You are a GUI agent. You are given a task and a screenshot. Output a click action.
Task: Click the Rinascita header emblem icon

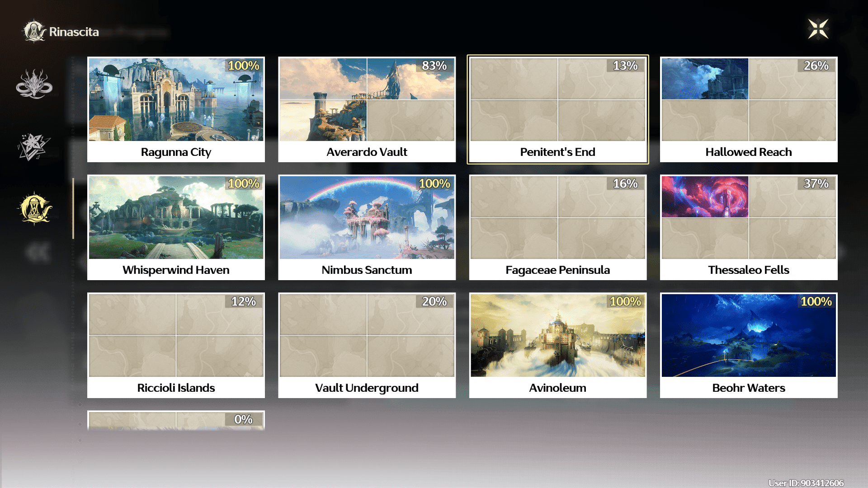pos(34,31)
